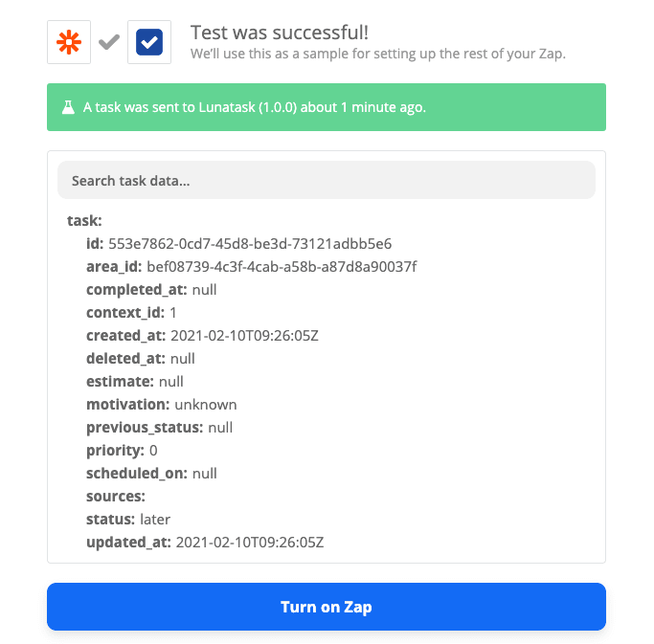The height and width of the screenshot is (644, 654).
Task: Click the blue Lunatask checkbox app icon
Action: (x=149, y=42)
